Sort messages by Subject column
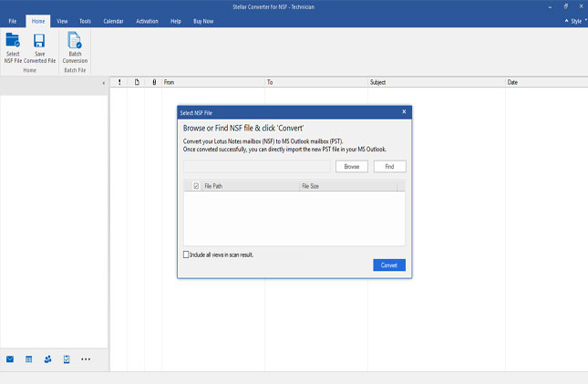This screenshot has height=384, width=588. [x=437, y=82]
